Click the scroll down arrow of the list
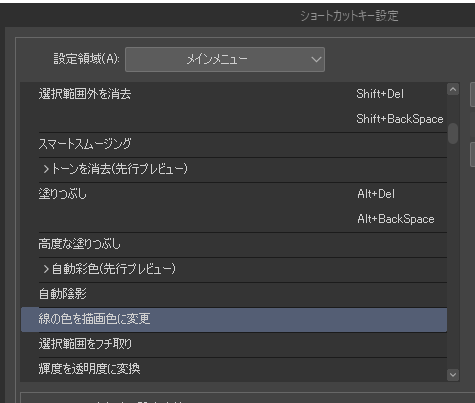Viewport: 475px width, 403px height. click(453, 375)
